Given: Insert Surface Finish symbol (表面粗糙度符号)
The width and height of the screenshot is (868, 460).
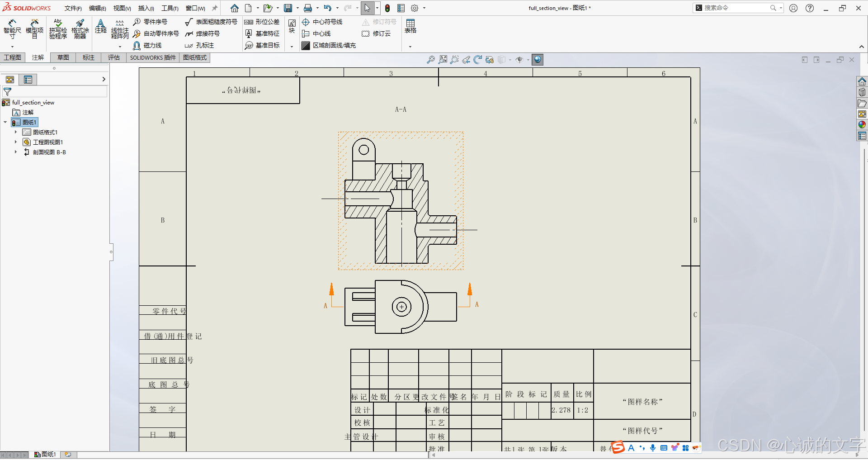Looking at the screenshot, I should pos(211,22).
